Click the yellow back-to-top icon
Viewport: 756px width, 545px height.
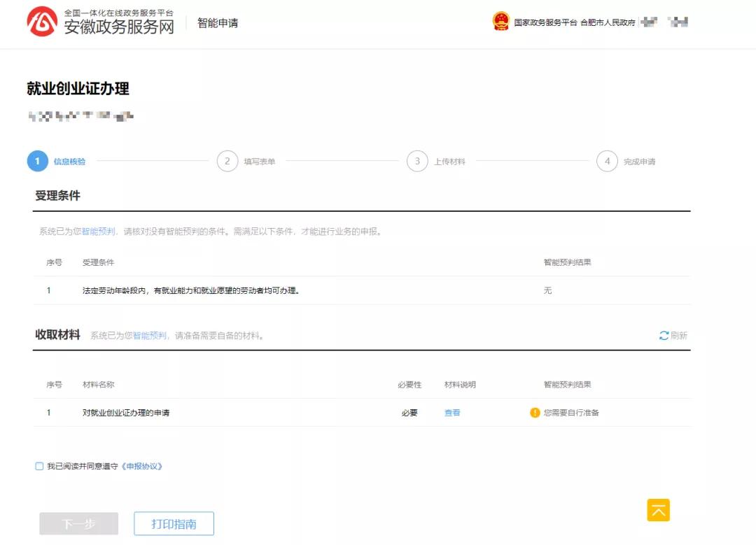click(658, 510)
